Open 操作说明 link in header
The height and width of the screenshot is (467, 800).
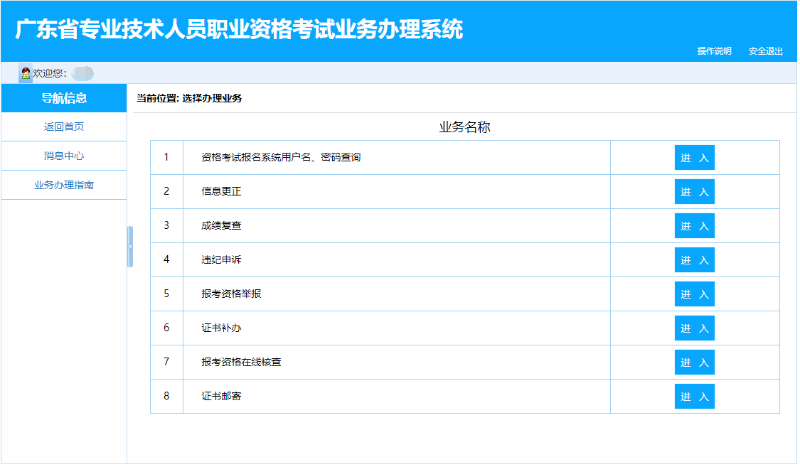click(x=716, y=51)
